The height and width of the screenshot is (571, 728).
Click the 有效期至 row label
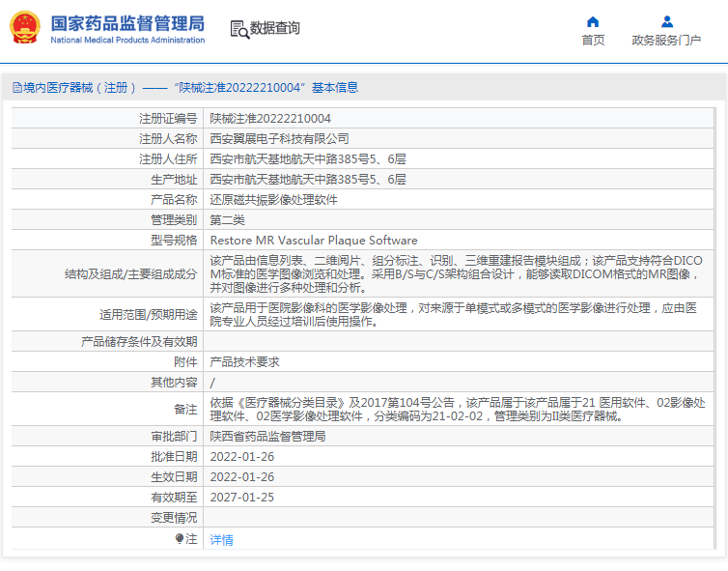click(174, 498)
